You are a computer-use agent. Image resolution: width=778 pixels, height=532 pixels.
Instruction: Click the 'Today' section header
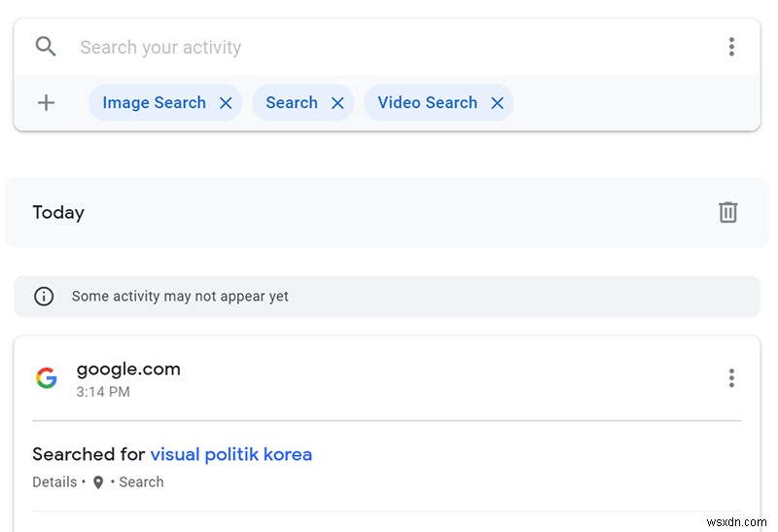click(58, 212)
